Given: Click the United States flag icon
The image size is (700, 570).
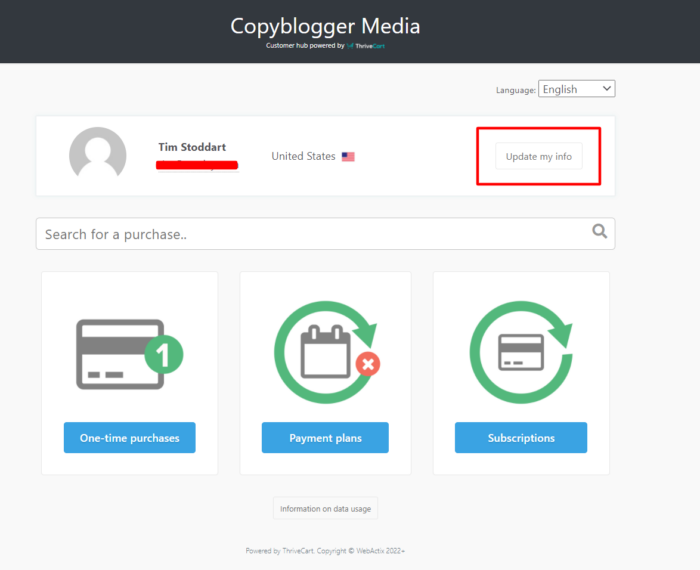Looking at the screenshot, I should 348,157.
